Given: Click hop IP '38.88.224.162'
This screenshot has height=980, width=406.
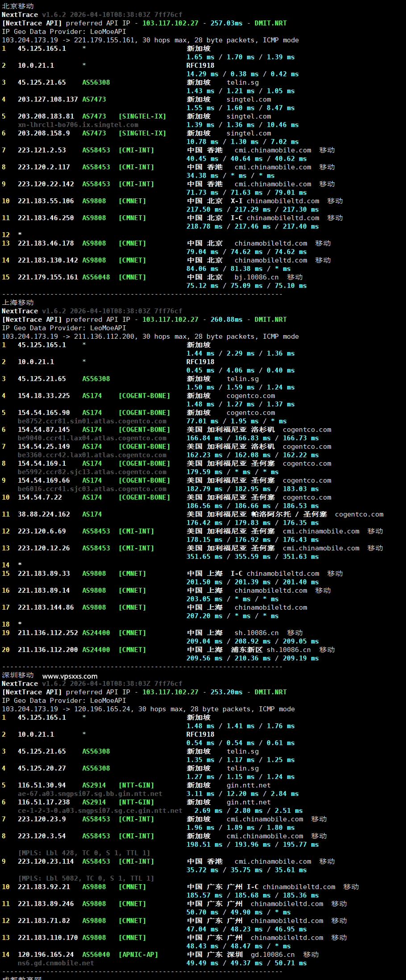Looking at the screenshot, I should (x=44, y=514).
